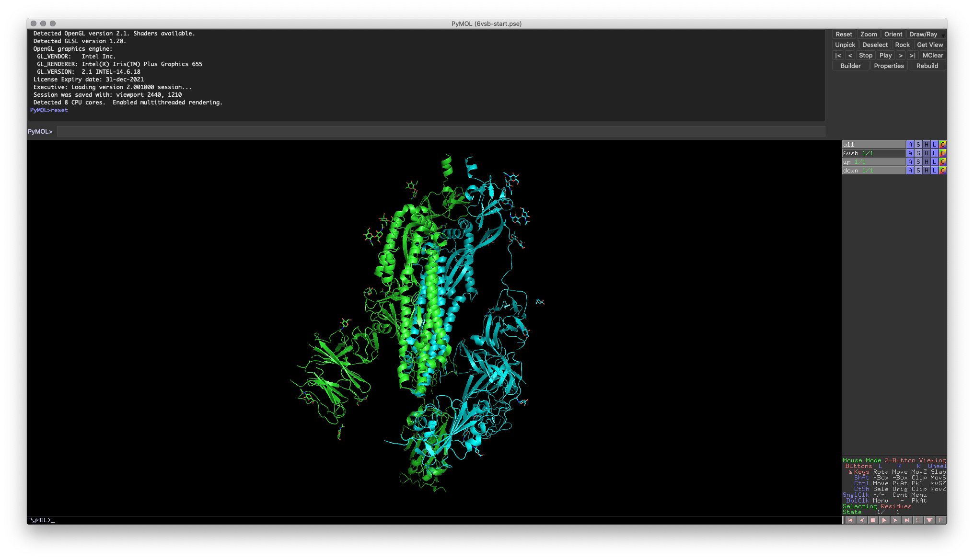Open Color menu for 'all' object
The image size is (974, 560).
pyautogui.click(x=942, y=145)
